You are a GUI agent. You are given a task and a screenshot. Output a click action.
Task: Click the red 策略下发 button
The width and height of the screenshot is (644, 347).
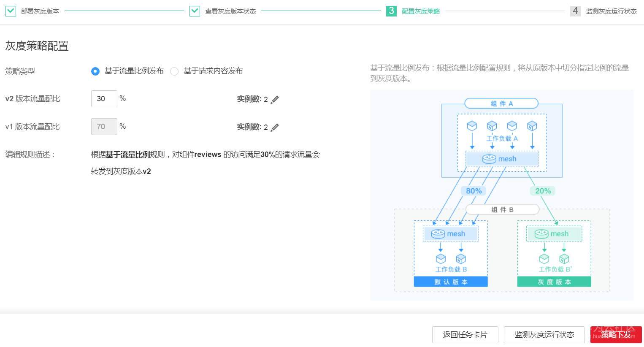click(x=616, y=335)
